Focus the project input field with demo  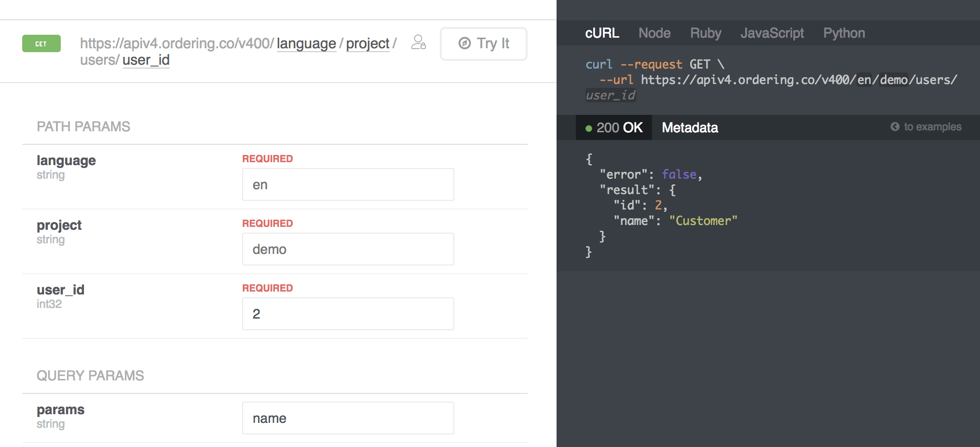tap(348, 249)
